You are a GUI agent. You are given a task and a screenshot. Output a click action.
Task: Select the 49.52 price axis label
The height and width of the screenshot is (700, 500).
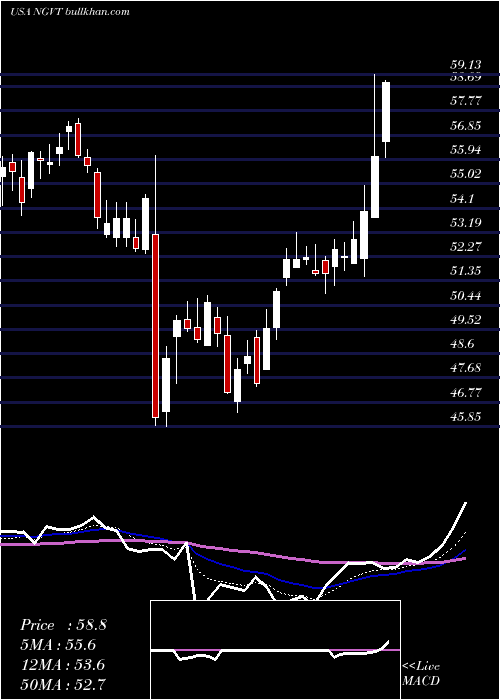465,320
